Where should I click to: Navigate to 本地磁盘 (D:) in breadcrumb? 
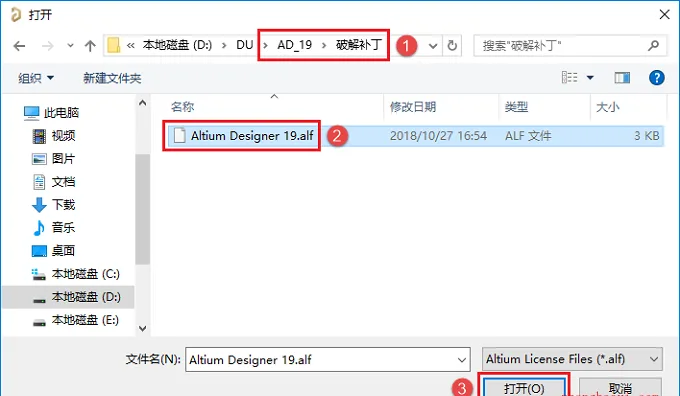(177, 45)
